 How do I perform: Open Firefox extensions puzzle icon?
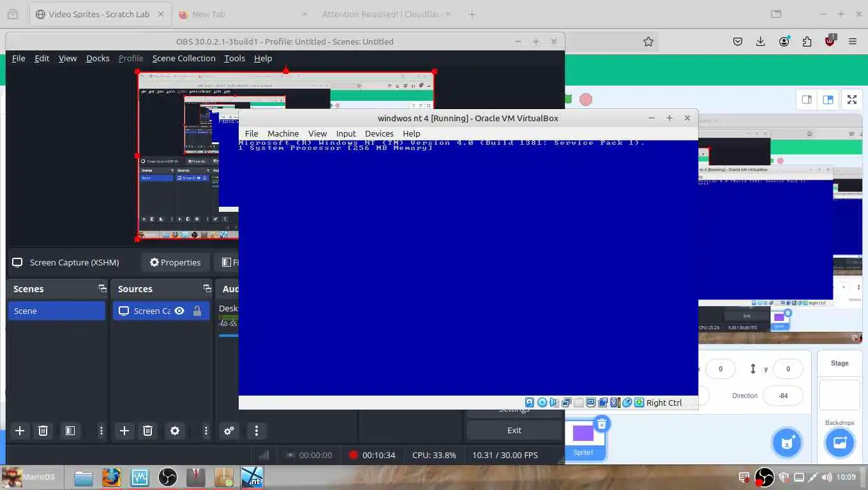807,41
